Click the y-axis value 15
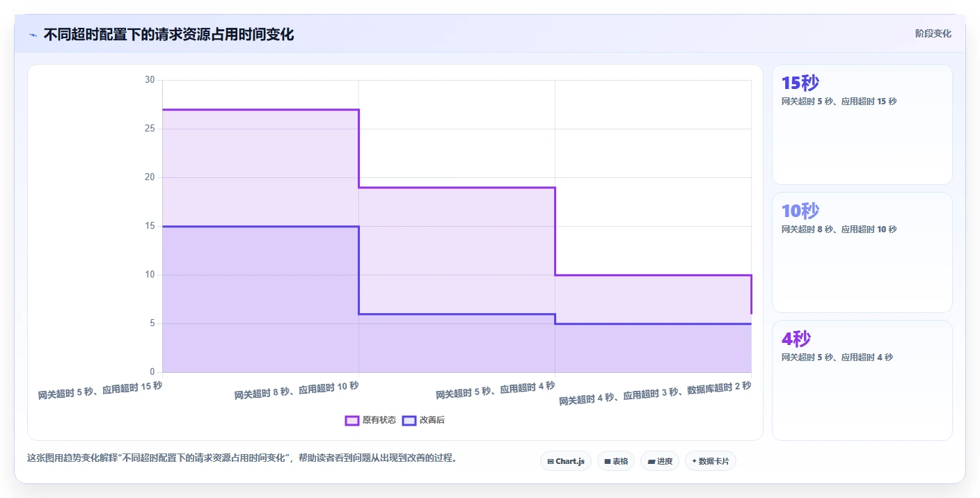 [x=150, y=226]
